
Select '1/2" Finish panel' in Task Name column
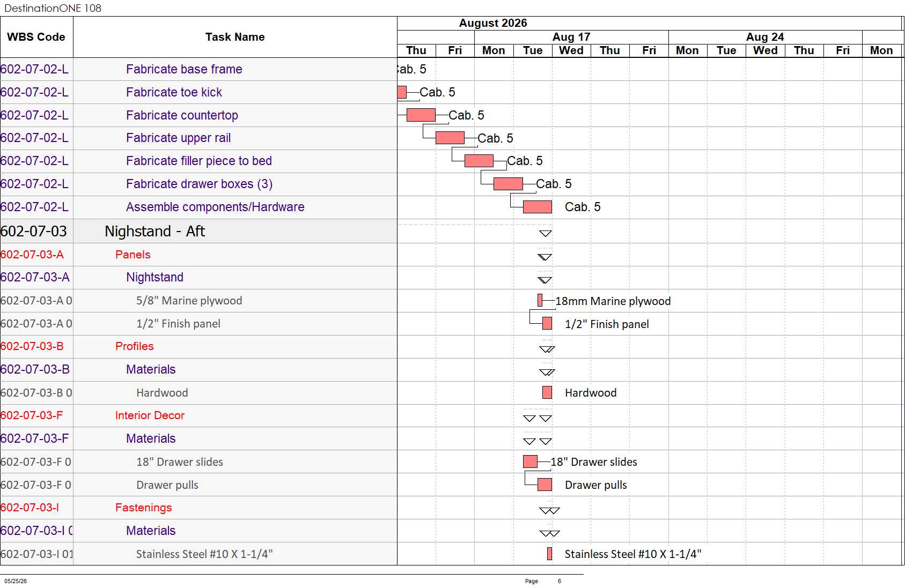coord(178,324)
